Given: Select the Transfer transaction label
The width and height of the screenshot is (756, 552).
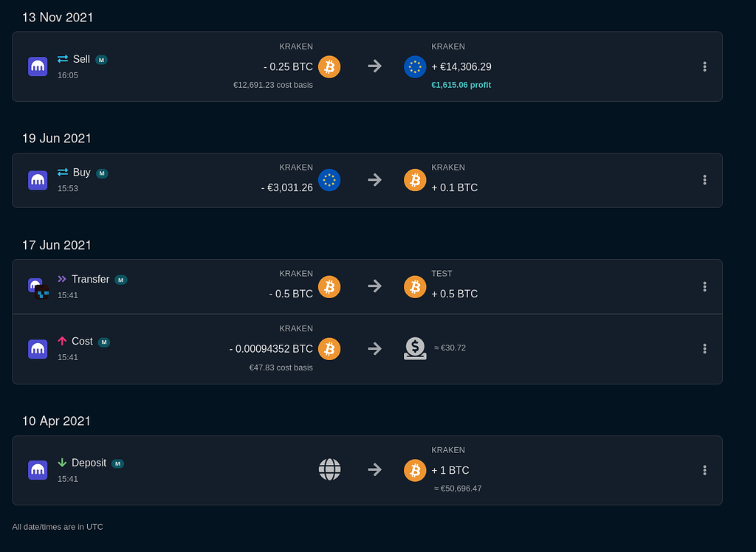Looking at the screenshot, I should 90,279.
